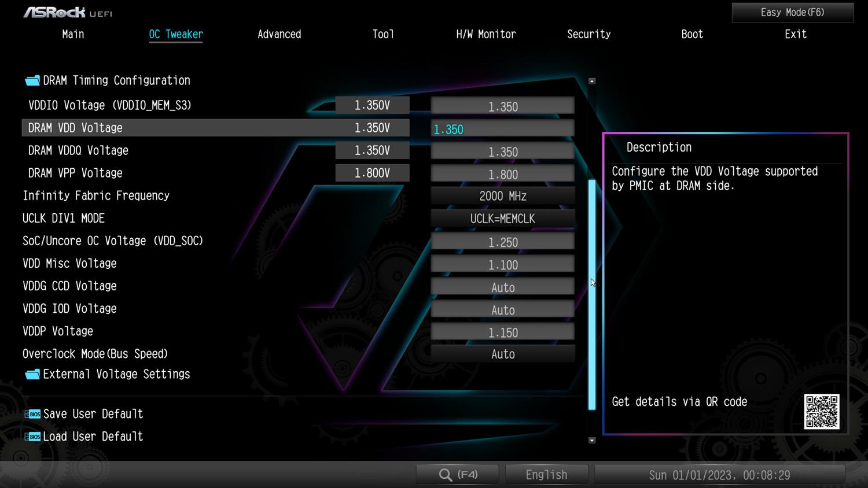Screen dimensions: 868x488
Task: Click the vertical scrollbar thumb
Action: (591, 295)
